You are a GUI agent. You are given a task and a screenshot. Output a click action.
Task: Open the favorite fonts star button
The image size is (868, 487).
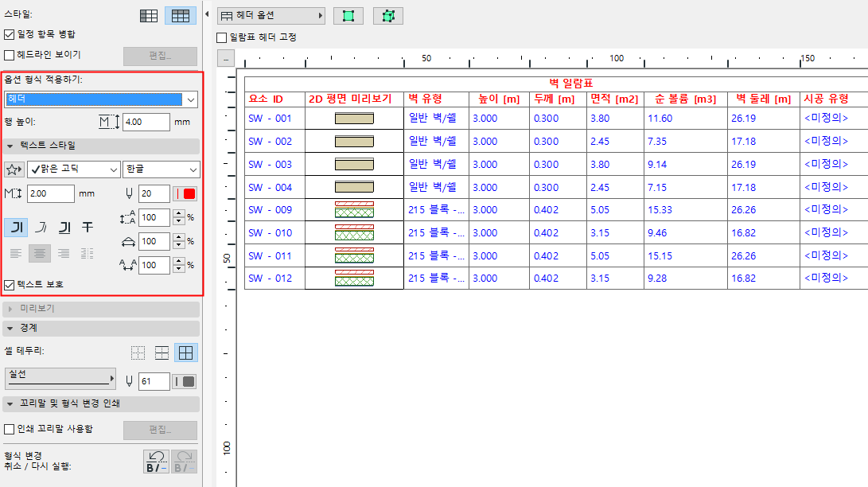14,169
